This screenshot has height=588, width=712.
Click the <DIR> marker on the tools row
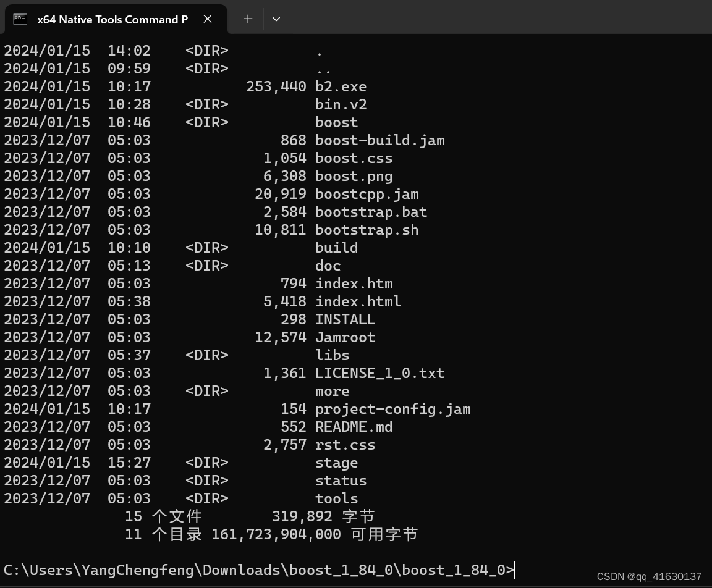point(206,498)
